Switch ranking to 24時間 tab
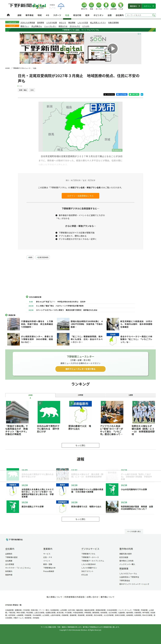 80,395
